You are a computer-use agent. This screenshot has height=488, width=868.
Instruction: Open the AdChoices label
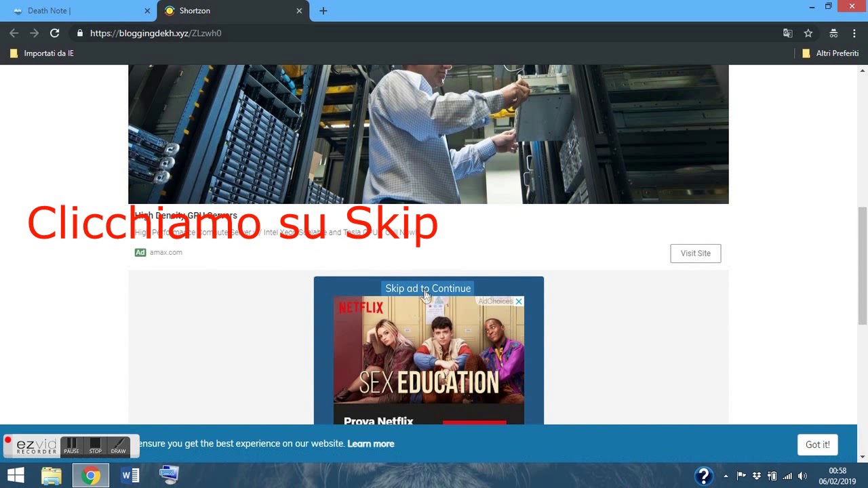pos(496,301)
